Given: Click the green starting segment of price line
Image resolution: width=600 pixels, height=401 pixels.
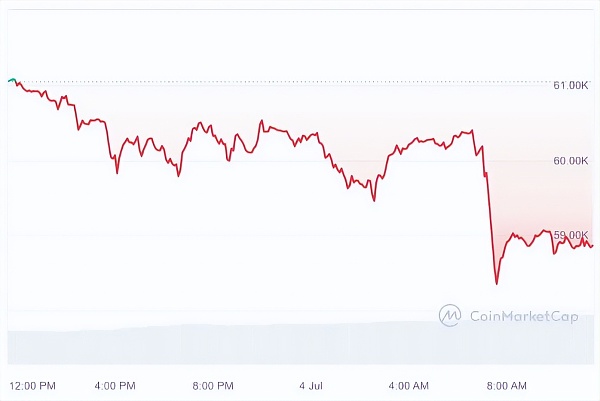Looking at the screenshot, I should pyautogui.click(x=11, y=79).
